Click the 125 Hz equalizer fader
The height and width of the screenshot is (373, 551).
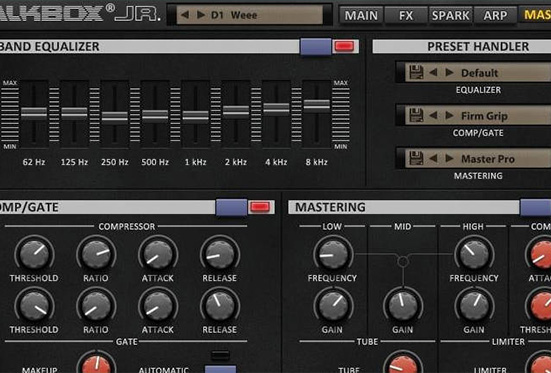[x=74, y=113]
